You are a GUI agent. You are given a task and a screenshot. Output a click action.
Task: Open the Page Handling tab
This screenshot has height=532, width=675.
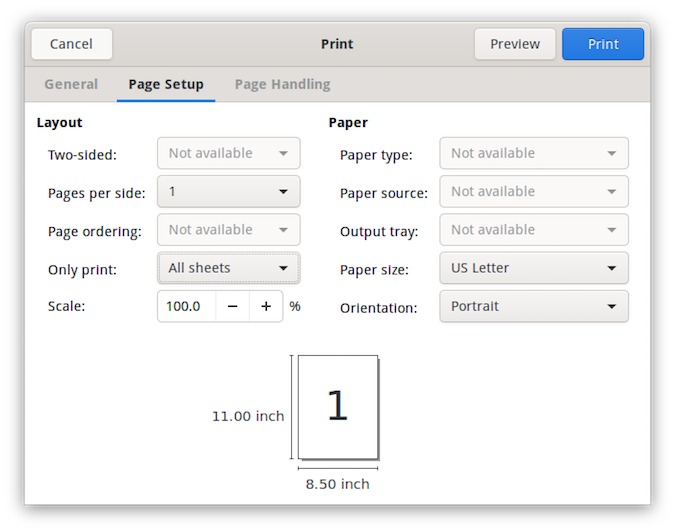[x=282, y=84]
